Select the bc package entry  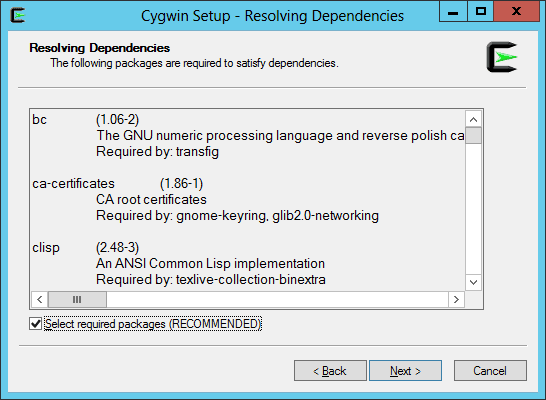(39, 119)
